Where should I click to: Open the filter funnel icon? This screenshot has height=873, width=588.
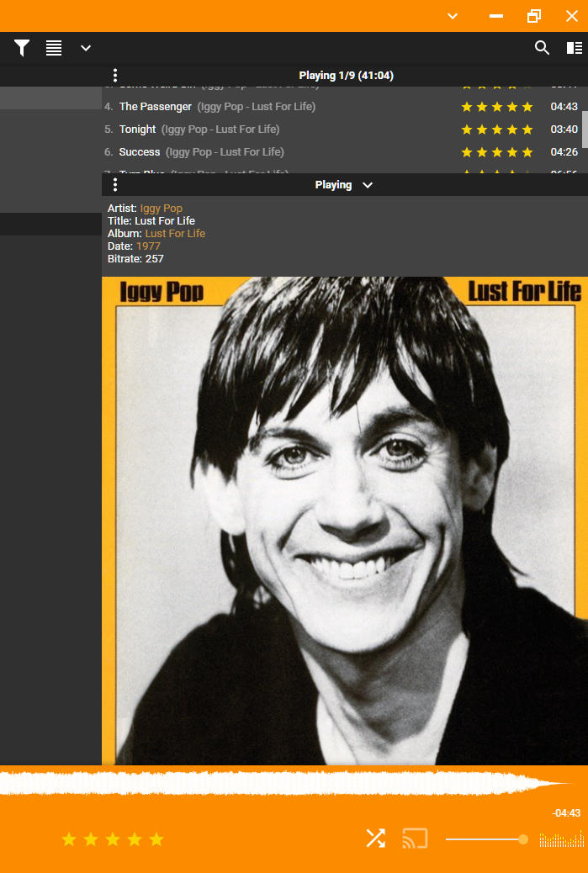click(x=22, y=48)
